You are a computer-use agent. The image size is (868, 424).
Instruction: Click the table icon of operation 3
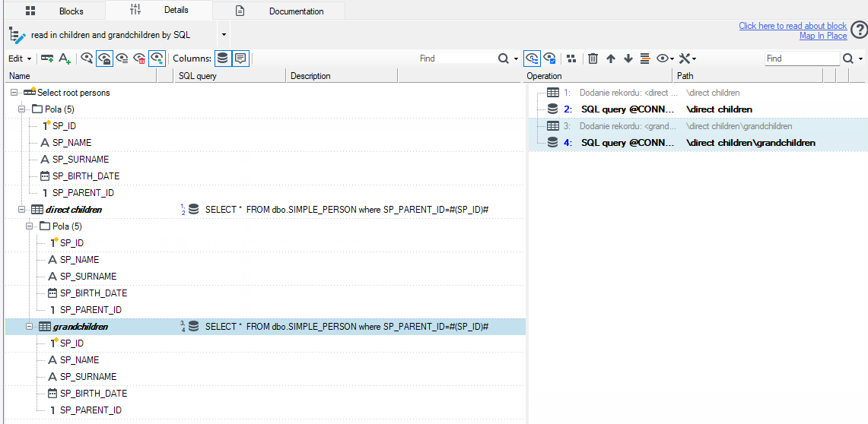click(x=552, y=126)
